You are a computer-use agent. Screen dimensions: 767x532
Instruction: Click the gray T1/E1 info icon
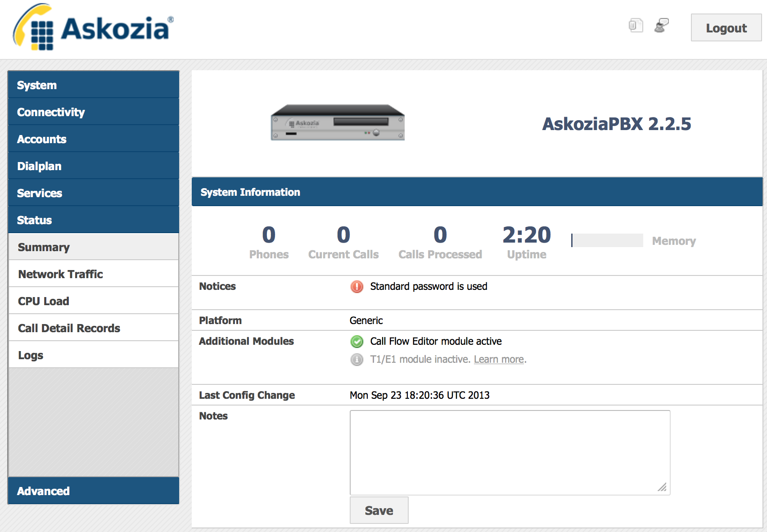[357, 360]
